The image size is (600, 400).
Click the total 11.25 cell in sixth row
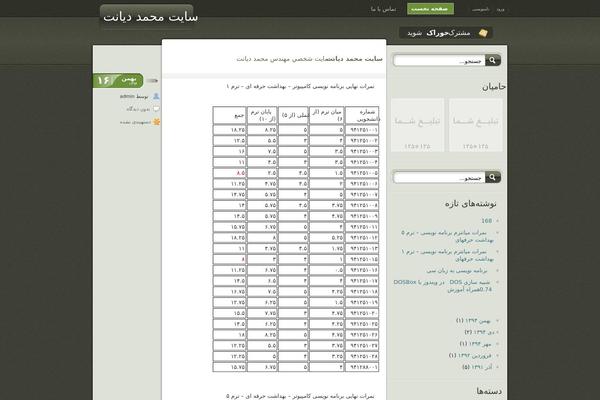pyautogui.click(x=230, y=184)
